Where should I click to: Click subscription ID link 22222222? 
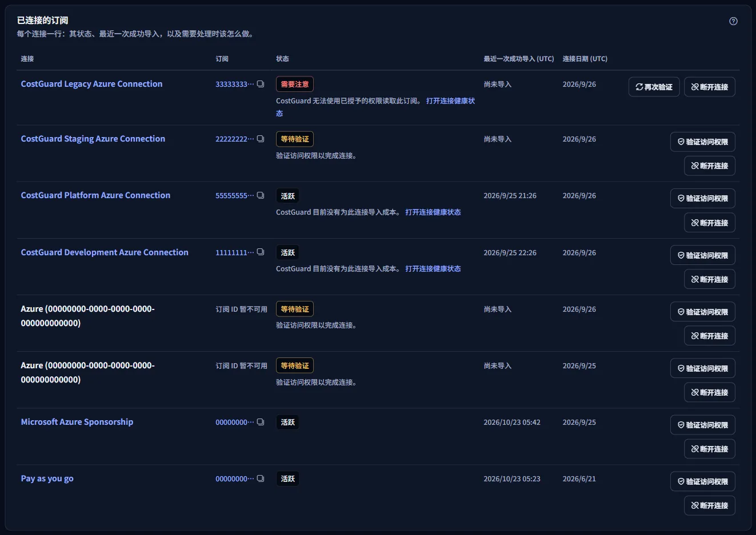click(234, 139)
